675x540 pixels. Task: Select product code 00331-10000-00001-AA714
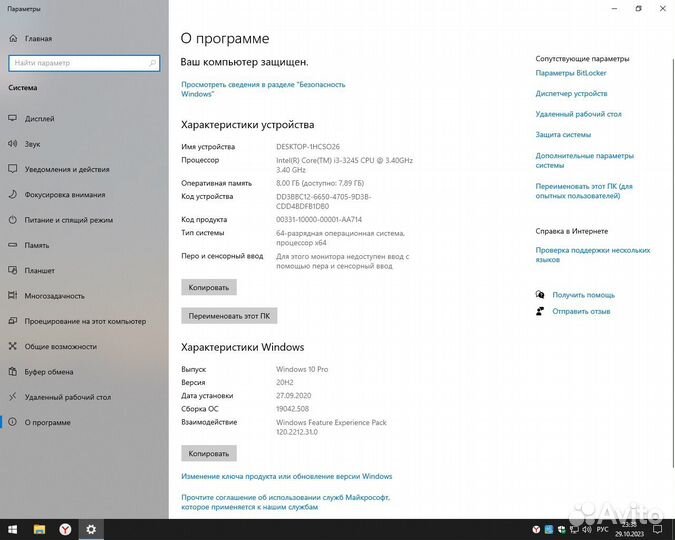[319, 220]
